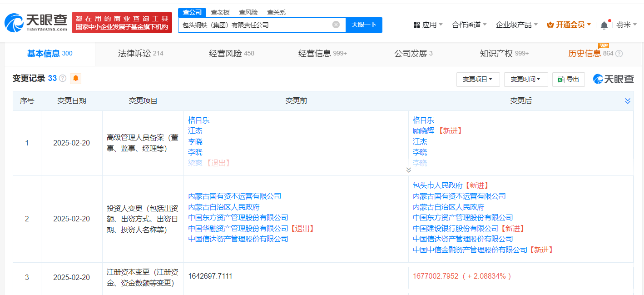Open 包头市人民政府 investor link

click(x=438, y=185)
